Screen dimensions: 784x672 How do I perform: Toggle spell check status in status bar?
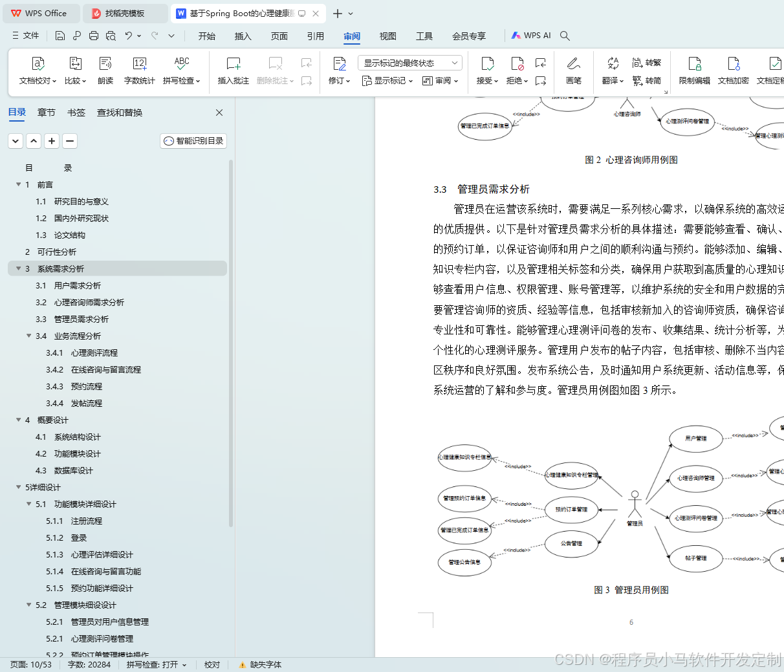point(156,664)
